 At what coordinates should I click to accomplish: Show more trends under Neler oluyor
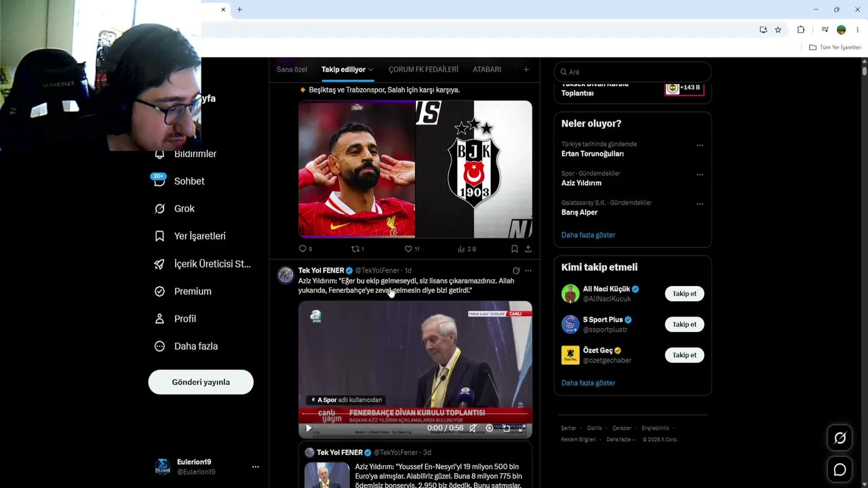[589, 235]
